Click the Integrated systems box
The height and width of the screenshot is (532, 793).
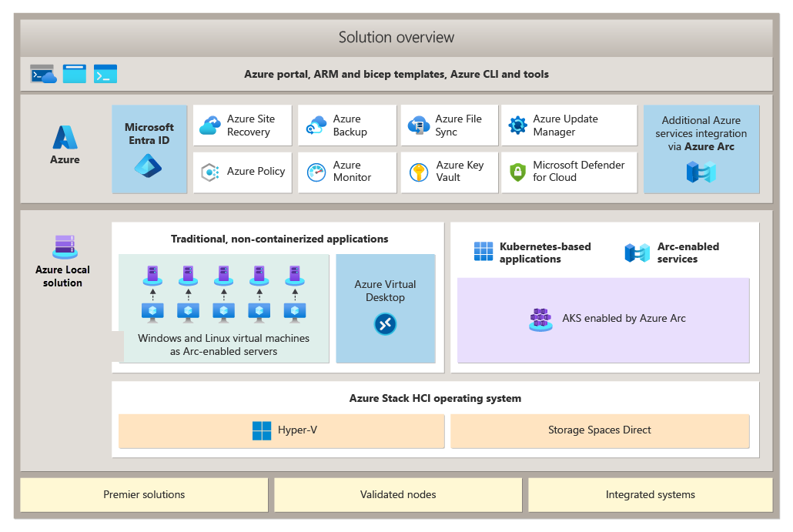tap(651, 494)
